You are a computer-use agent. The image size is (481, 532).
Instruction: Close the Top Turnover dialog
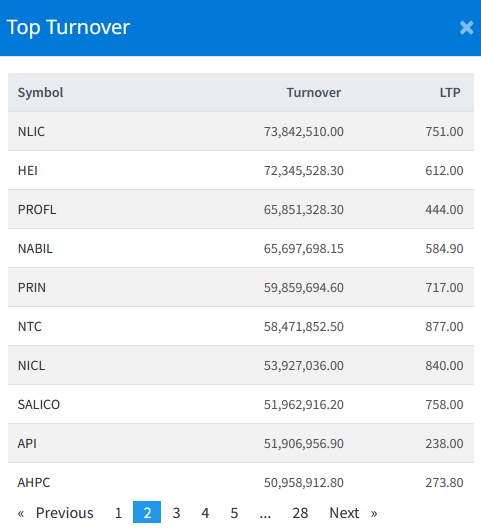[x=466, y=28]
